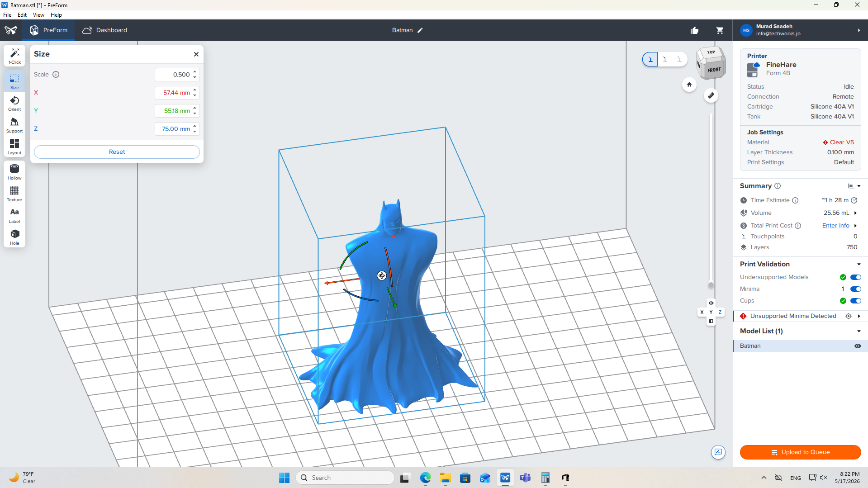Toggle the slice visibility eye above Y
This screenshot has height=488, width=868.
[x=711, y=303]
